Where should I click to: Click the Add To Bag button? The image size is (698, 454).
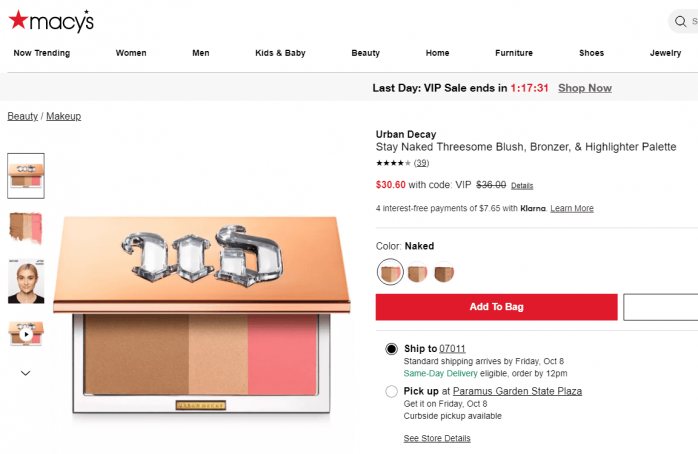(x=496, y=307)
